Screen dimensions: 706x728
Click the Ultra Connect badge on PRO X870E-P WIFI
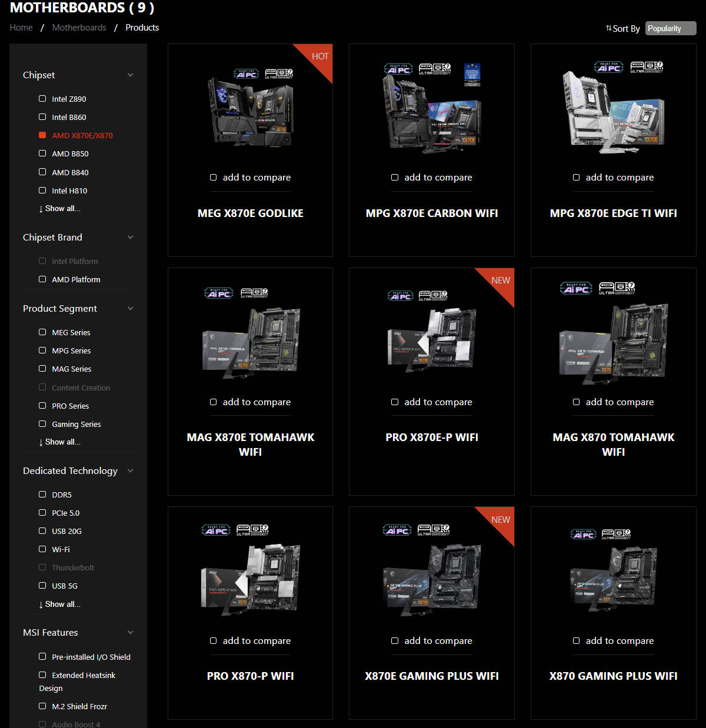(433, 295)
